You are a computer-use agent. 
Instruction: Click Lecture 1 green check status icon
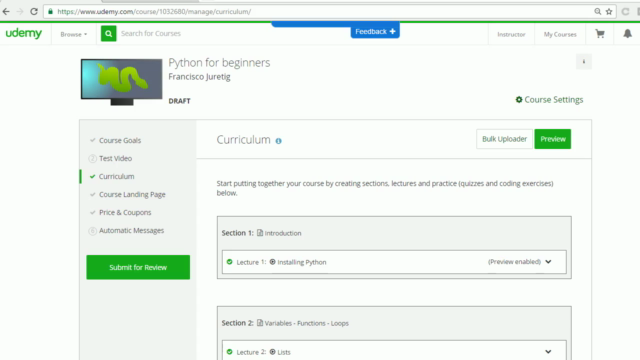click(229, 262)
